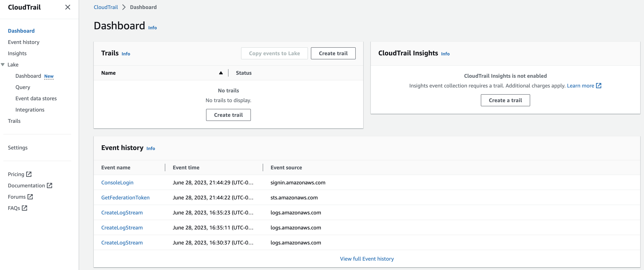Image resolution: width=644 pixels, height=270 pixels.
Task: Open the ConsoleLogin event link
Action: coord(117,183)
